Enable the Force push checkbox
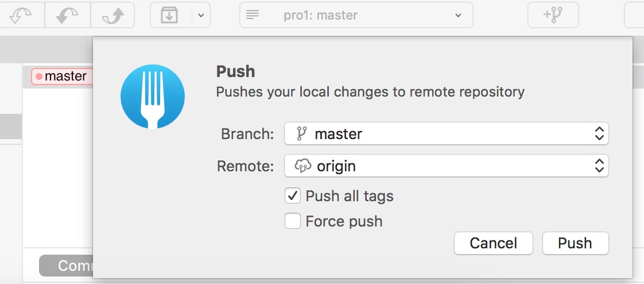 (292, 221)
